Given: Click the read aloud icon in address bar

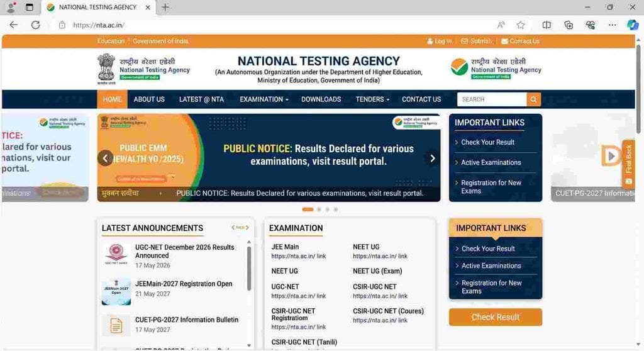Looking at the screenshot, I should [x=501, y=25].
